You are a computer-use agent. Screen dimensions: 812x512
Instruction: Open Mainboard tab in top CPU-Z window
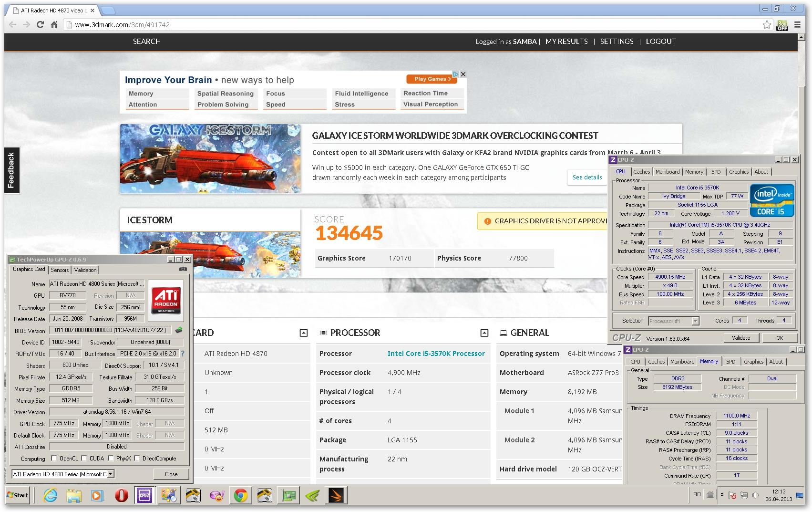[668, 172]
